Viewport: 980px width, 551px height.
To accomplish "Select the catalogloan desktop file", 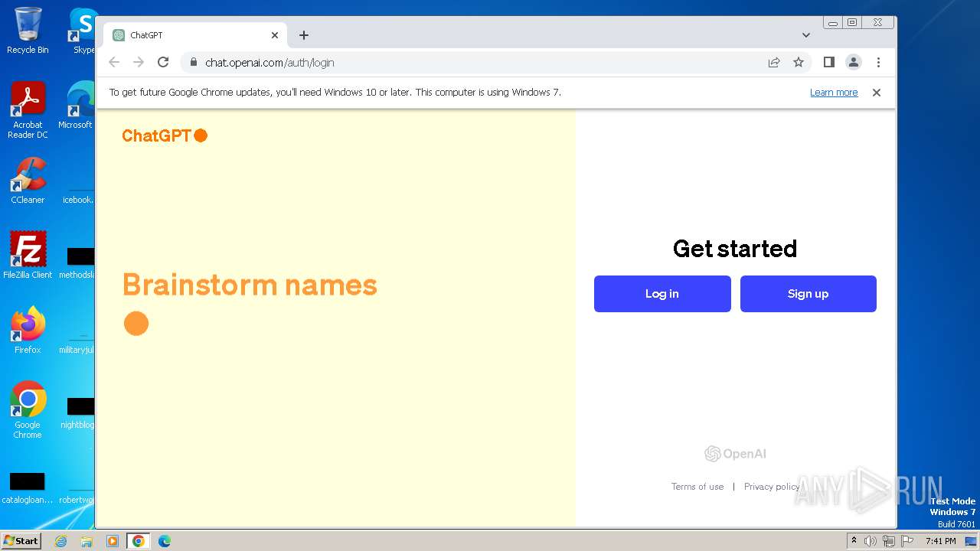I will [28, 488].
